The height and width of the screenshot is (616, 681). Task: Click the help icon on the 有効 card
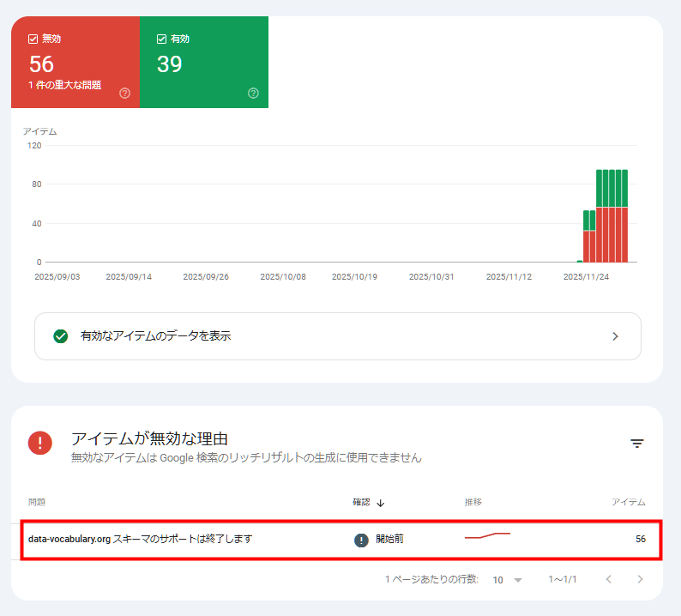tap(253, 93)
